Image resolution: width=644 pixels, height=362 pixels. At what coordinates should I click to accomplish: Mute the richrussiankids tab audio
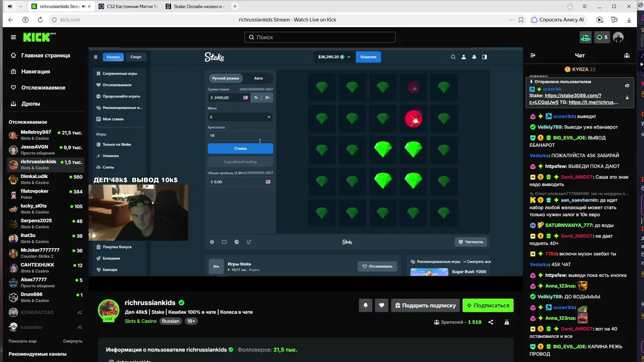coord(84,7)
